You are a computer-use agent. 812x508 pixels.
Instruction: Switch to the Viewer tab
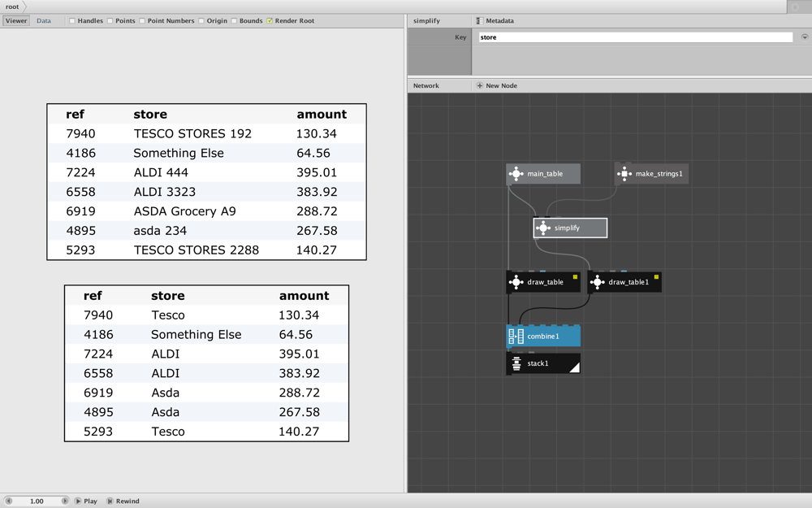click(x=16, y=21)
